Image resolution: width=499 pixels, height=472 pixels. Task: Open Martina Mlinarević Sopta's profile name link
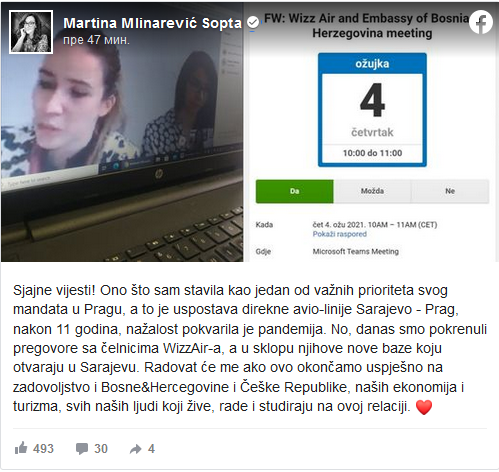click(x=152, y=23)
